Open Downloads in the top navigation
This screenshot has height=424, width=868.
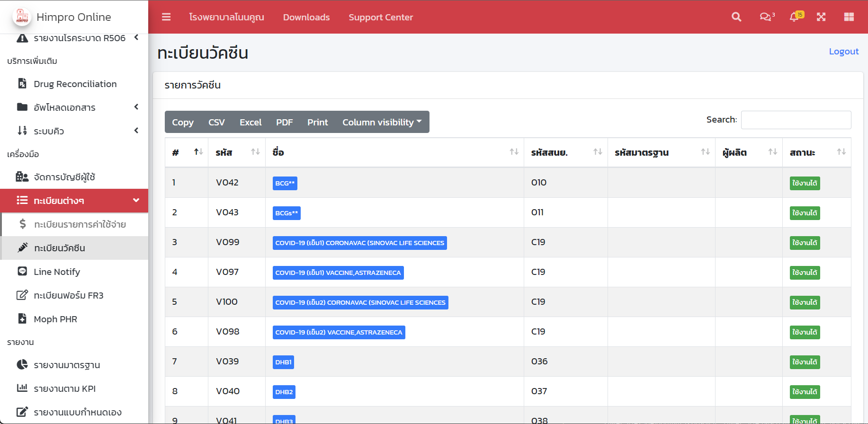click(x=306, y=17)
